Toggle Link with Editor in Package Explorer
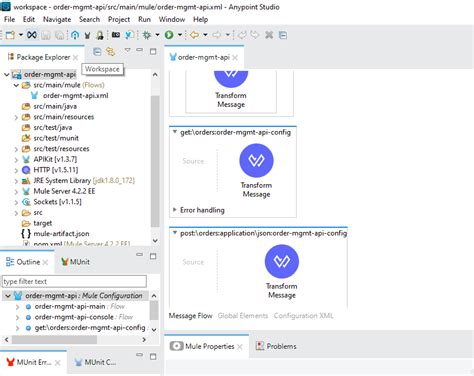Screen dimensions: 474x376 click(110, 51)
